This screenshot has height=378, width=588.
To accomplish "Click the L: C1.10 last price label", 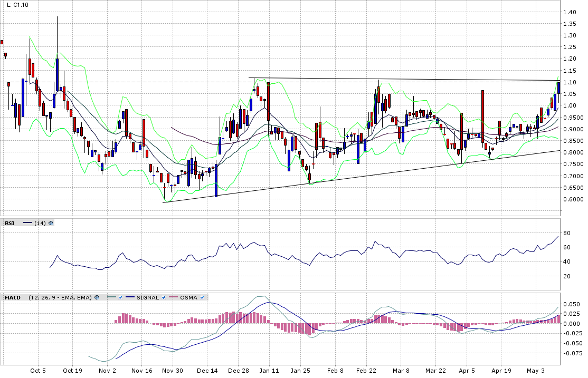I will (x=17, y=5).
